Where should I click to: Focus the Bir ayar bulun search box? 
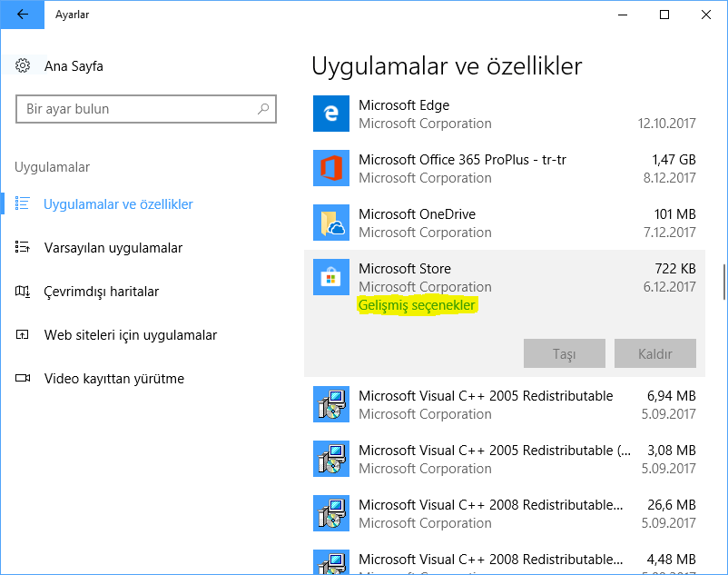146,109
